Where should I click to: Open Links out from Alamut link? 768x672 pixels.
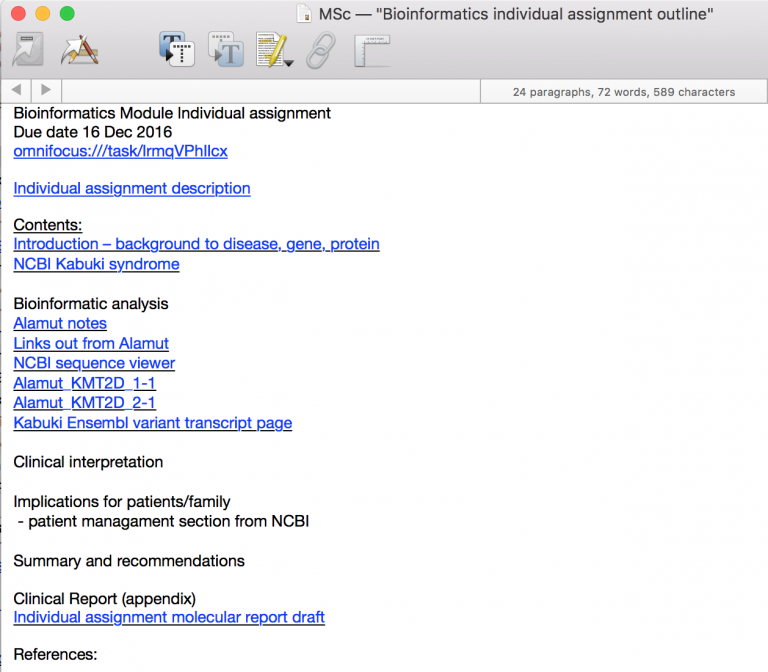point(91,343)
